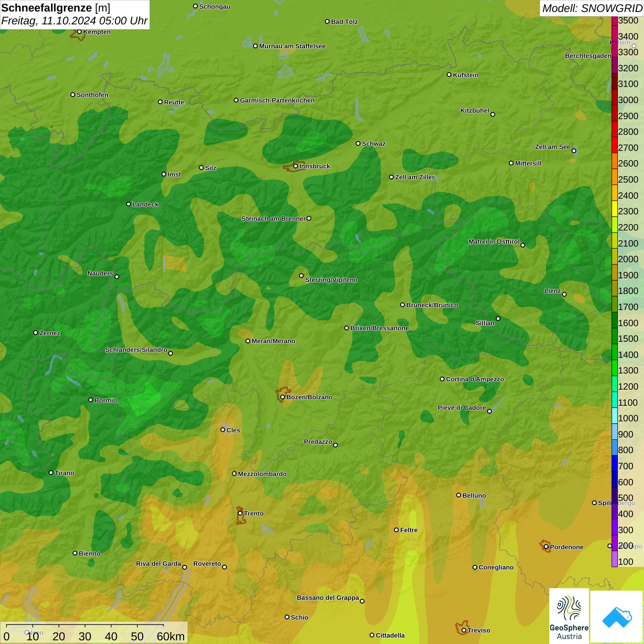Select the 100 m violet legend swatch

click(615, 559)
